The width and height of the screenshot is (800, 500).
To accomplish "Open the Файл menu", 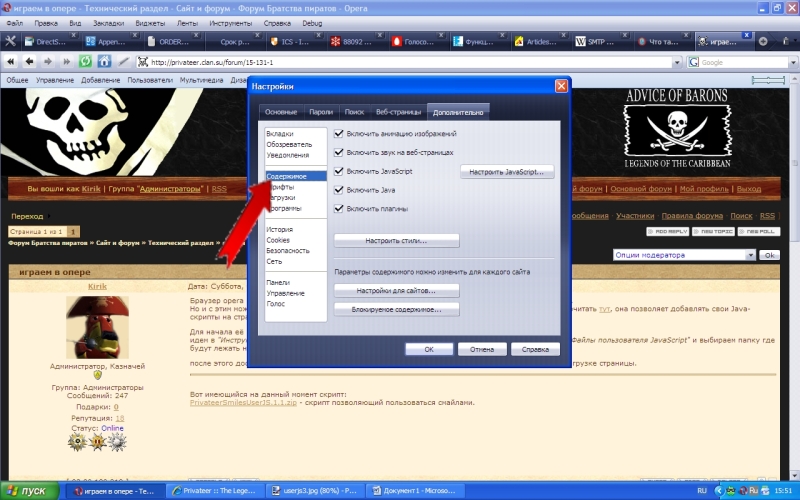I will 14,23.
